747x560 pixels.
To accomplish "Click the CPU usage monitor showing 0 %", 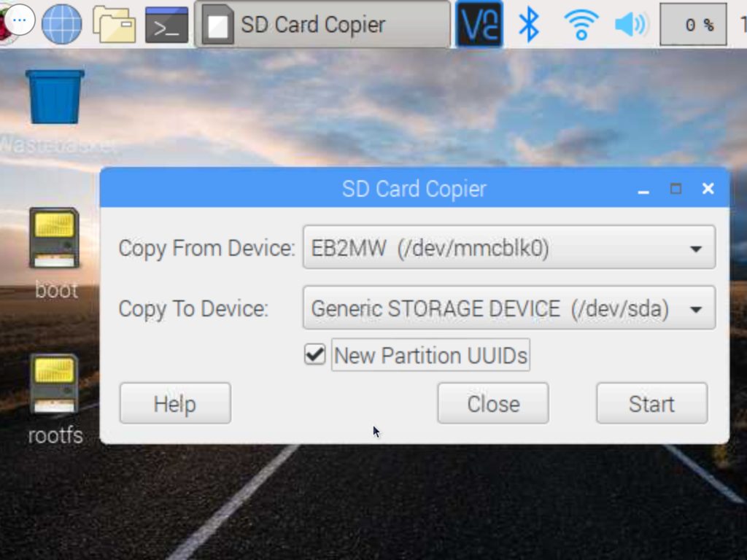I will pos(693,24).
